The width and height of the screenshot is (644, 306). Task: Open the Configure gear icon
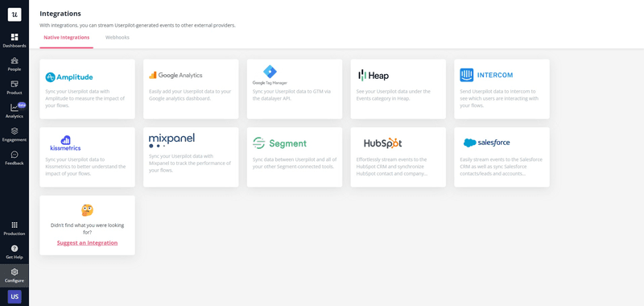[14, 272]
